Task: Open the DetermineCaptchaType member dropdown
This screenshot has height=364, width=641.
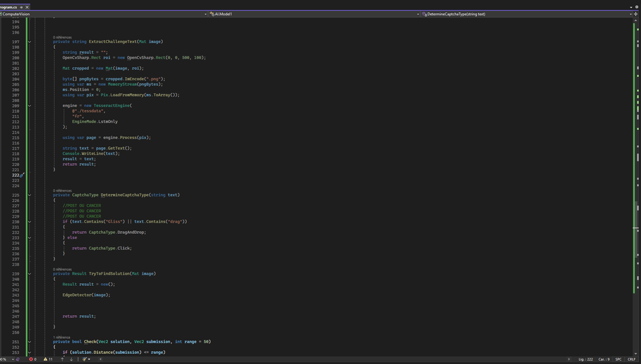Action: [527, 14]
